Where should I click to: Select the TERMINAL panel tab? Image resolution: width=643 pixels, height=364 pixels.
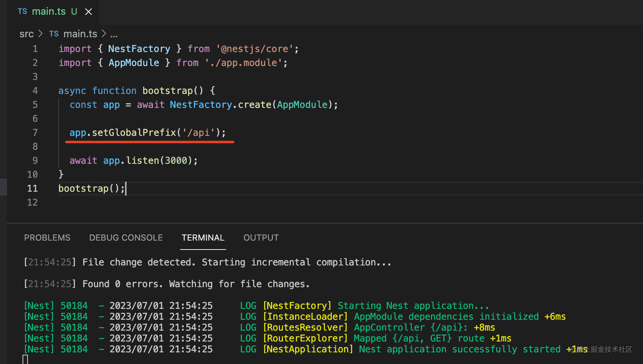click(x=203, y=237)
